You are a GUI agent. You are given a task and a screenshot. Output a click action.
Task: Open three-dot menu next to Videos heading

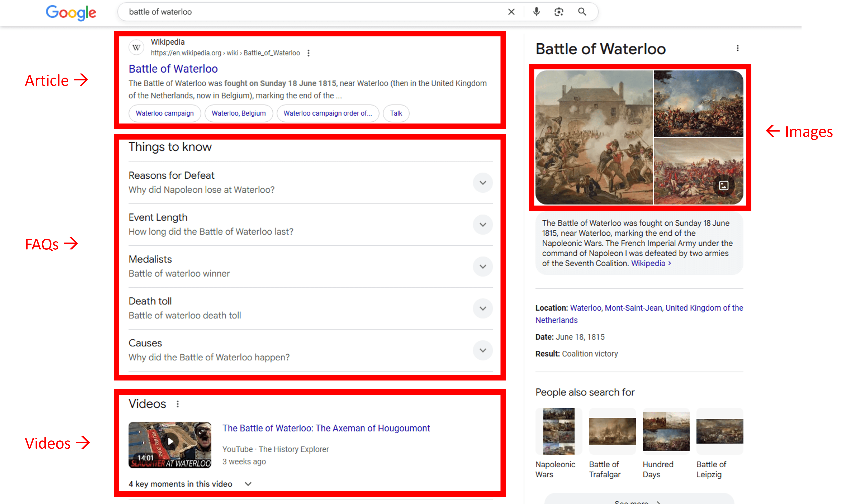(178, 404)
